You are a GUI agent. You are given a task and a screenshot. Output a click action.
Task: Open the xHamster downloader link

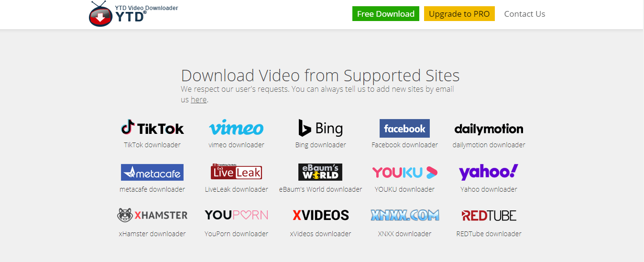(152, 234)
